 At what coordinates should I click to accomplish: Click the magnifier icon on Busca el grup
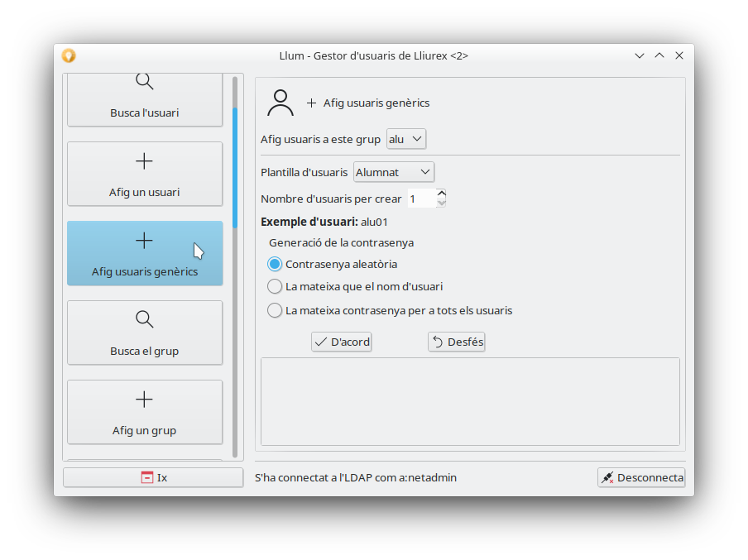coord(144,319)
